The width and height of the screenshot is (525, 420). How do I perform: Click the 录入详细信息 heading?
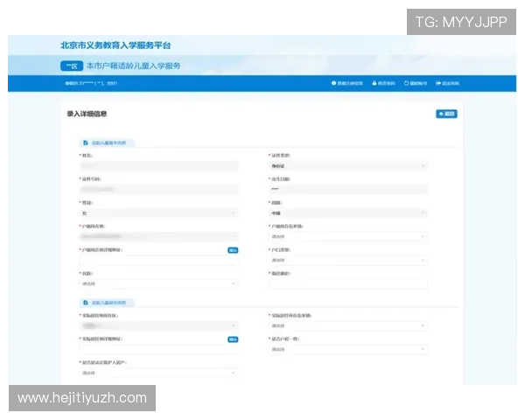[87, 114]
